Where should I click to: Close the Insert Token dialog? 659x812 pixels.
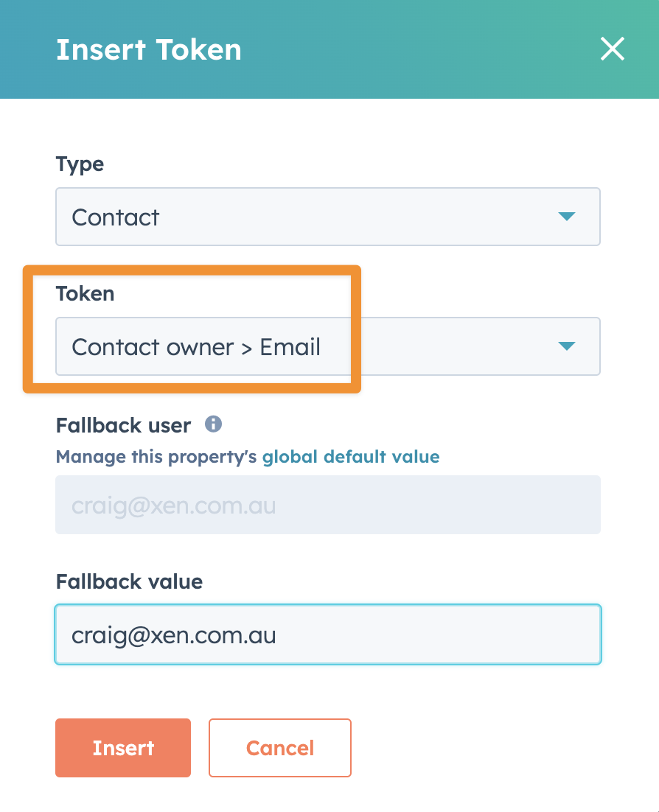pyautogui.click(x=613, y=49)
